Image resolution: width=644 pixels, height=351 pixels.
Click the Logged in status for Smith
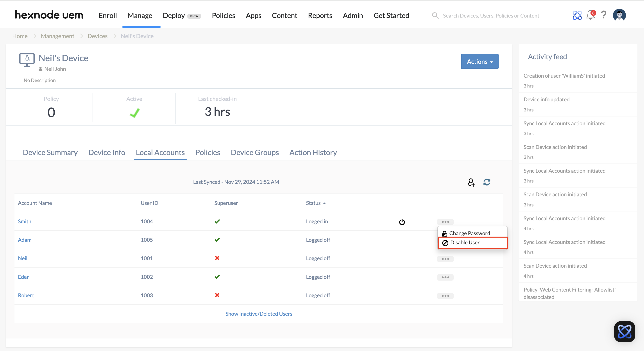click(x=317, y=221)
